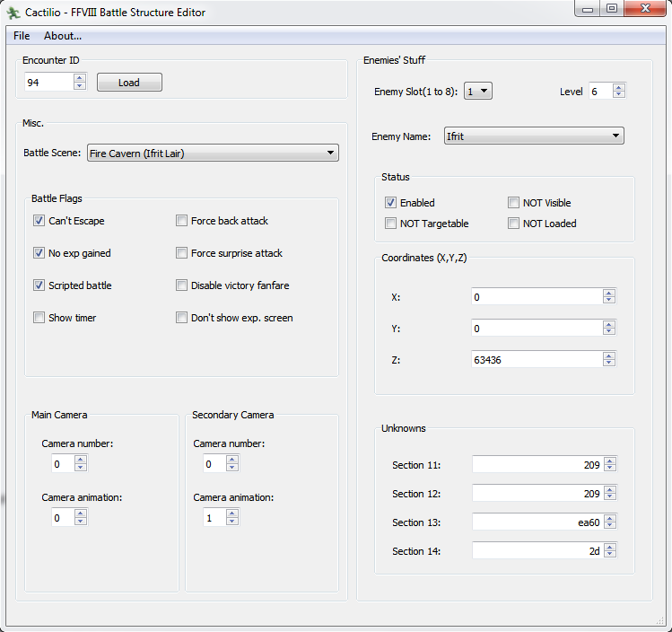
Task: Increase Section 13 value with up arrow
Action: [x=610, y=518]
